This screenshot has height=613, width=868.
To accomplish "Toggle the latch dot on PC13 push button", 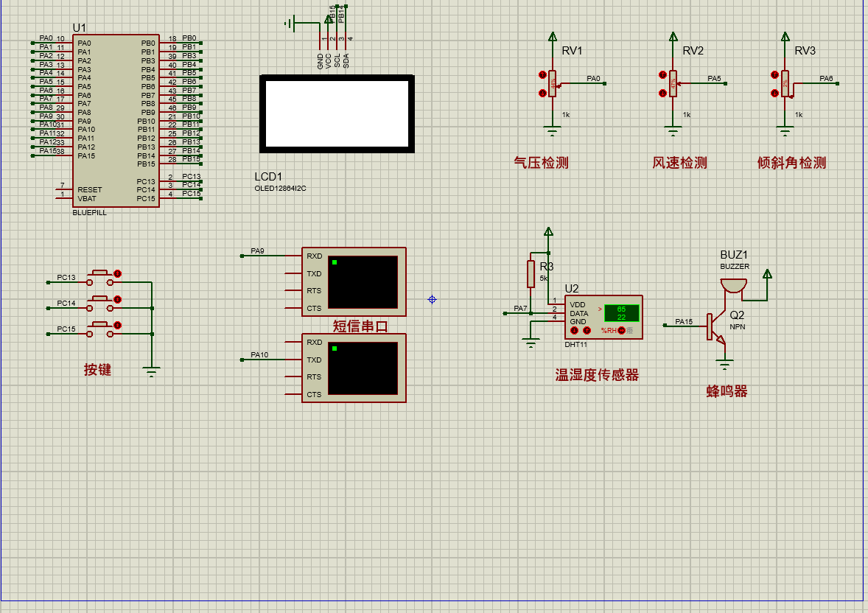I will (x=117, y=273).
